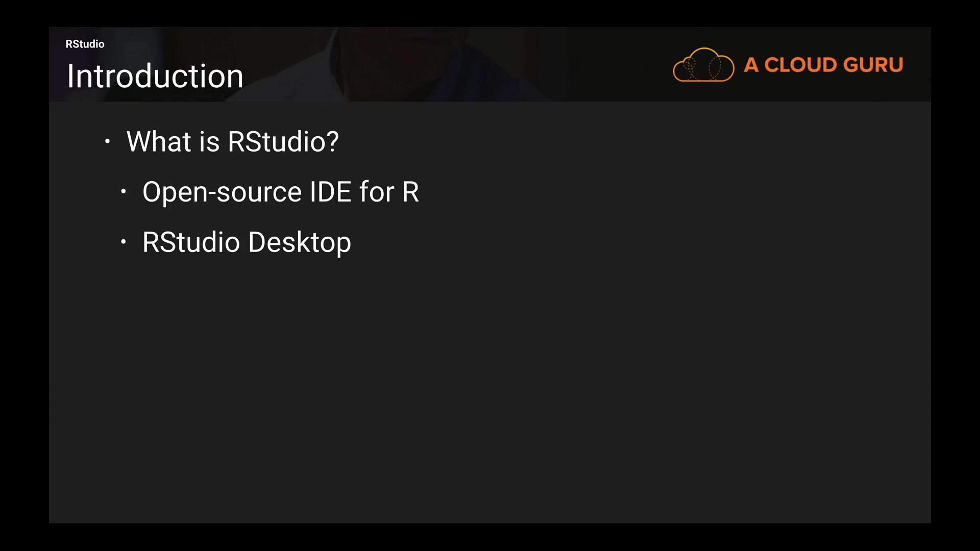Click the A Cloud Guru cloud logo icon

tap(703, 65)
